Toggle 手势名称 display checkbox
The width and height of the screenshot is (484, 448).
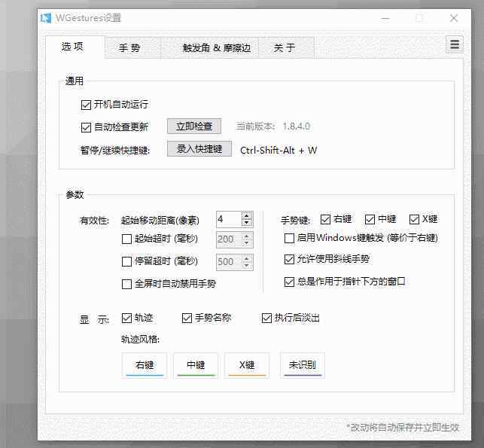click(187, 318)
